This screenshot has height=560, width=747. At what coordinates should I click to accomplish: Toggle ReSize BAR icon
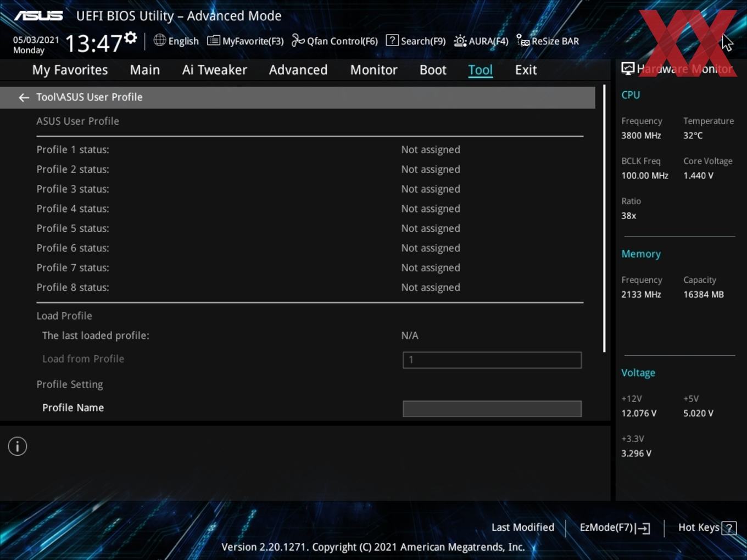[523, 40]
